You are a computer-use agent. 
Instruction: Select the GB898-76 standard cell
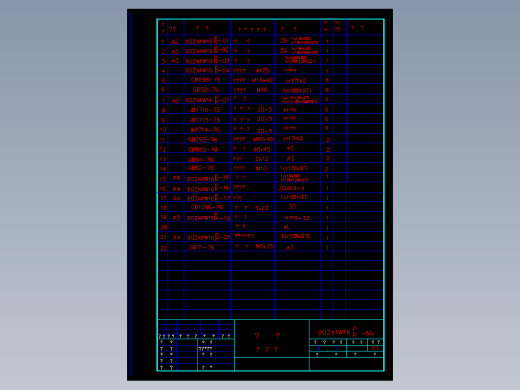pyautogui.click(x=206, y=80)
